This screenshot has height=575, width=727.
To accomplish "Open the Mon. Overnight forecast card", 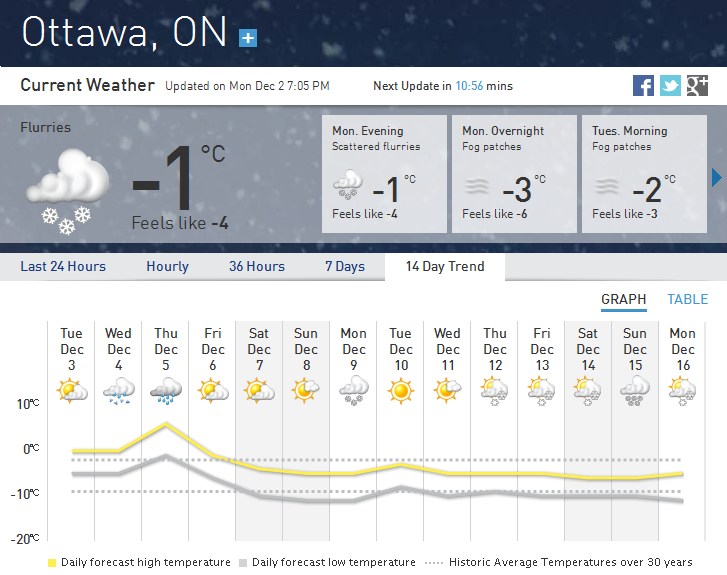I will click(x=514, y=174).
